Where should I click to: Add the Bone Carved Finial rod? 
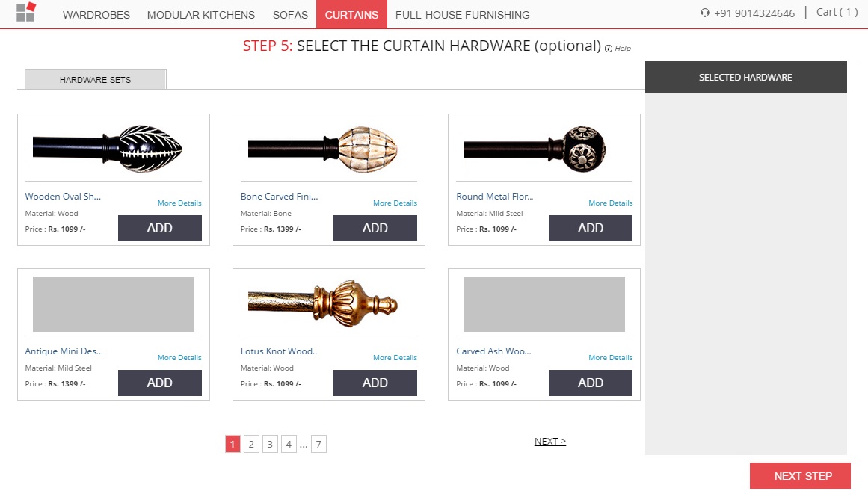tap(375, 228)
